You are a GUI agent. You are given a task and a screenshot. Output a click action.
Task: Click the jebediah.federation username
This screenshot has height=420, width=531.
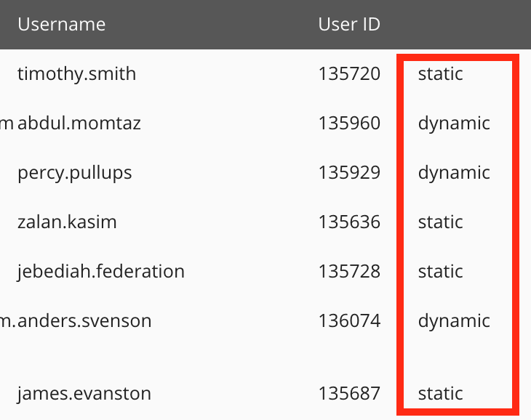(x=101, y=271)
